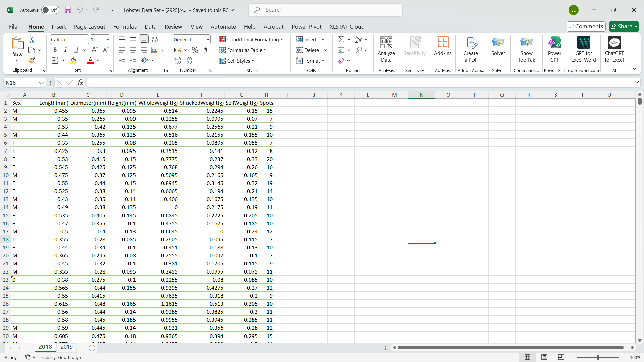The height and width of the screenshot is (362, 644).
Task: Toggle AutoSave switch on
Action: point(50,10)
